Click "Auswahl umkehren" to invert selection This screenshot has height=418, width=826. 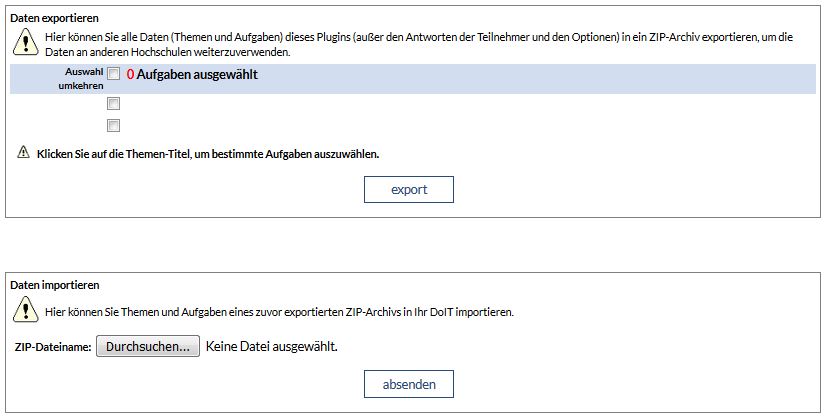[x=82, y=79]
